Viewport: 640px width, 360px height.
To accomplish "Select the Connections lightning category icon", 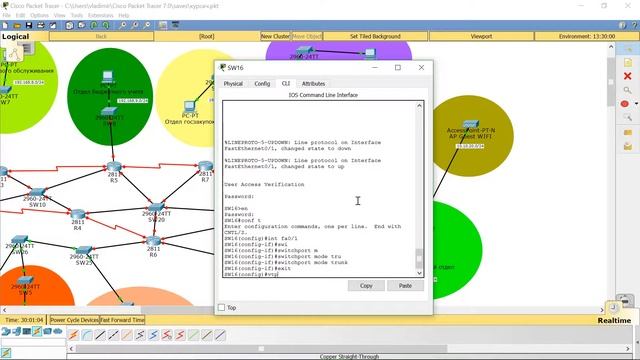I will pos(37,331).
